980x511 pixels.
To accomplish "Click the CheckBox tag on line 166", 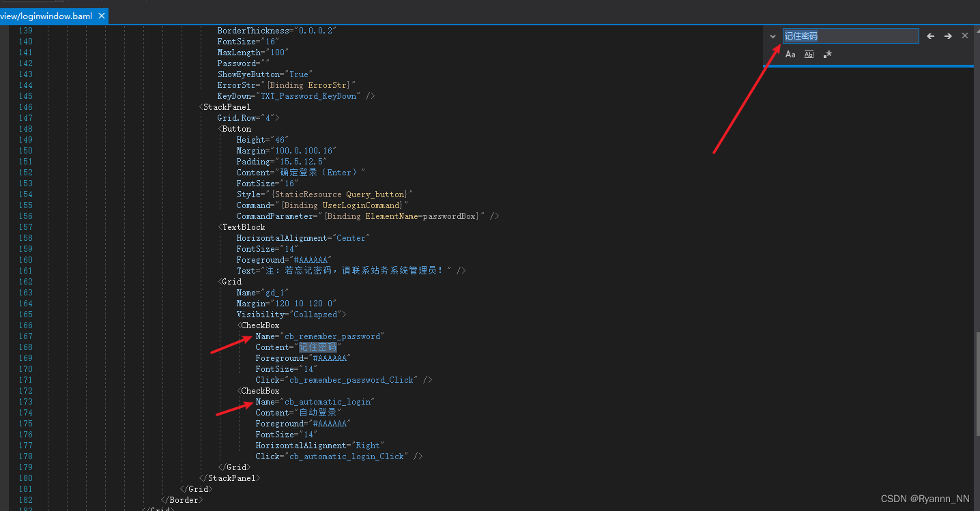I will point(258,325).
